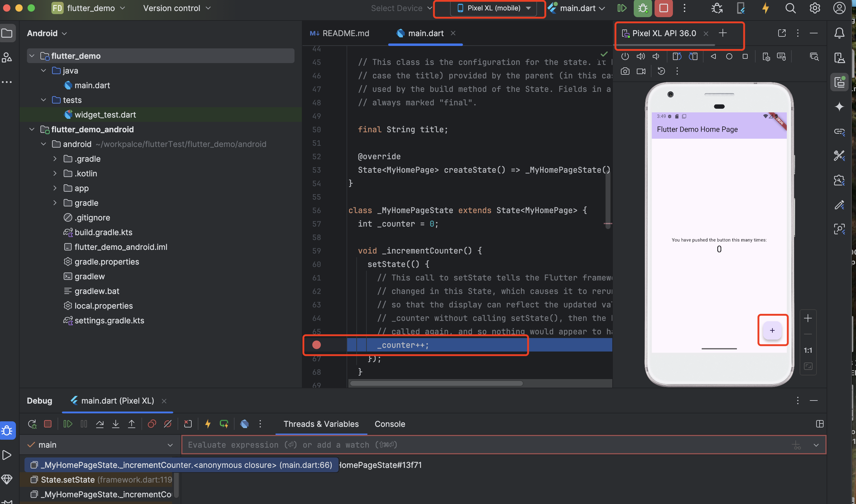Open main.dart run configuration dropdown
The width and height of the screenshot is (856, 504).
tap(577, 8)
